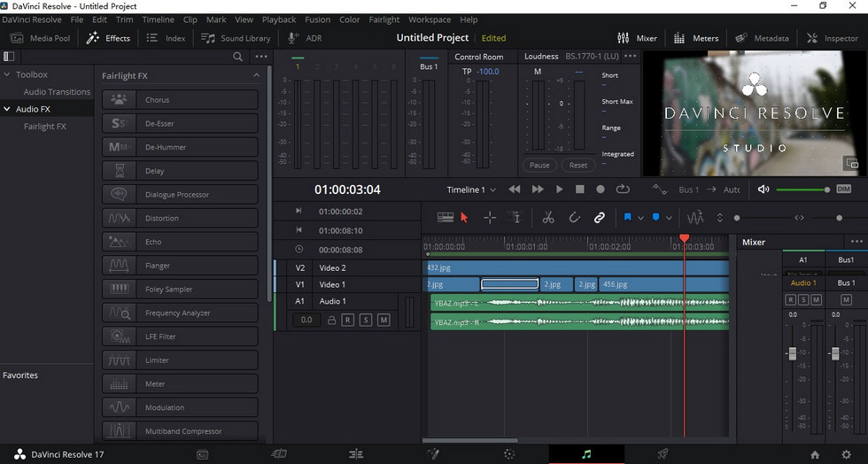Screen dimensions: 868x464
Task: Show the Meters panel
Action: [x=696, y=38]
